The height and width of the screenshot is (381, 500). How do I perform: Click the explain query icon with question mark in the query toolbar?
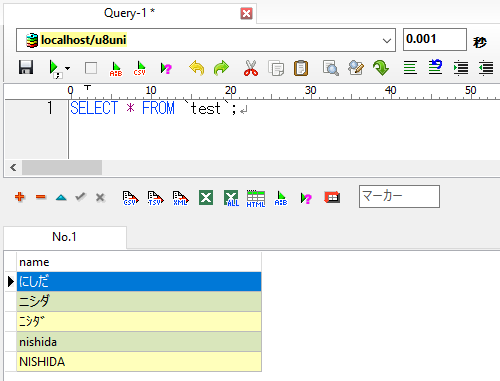click(x=166, y=68)
